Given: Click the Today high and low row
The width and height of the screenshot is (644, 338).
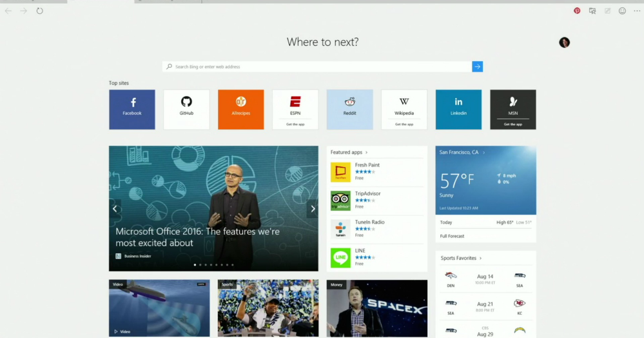Looking at the screenshot, I should [486, 223].
